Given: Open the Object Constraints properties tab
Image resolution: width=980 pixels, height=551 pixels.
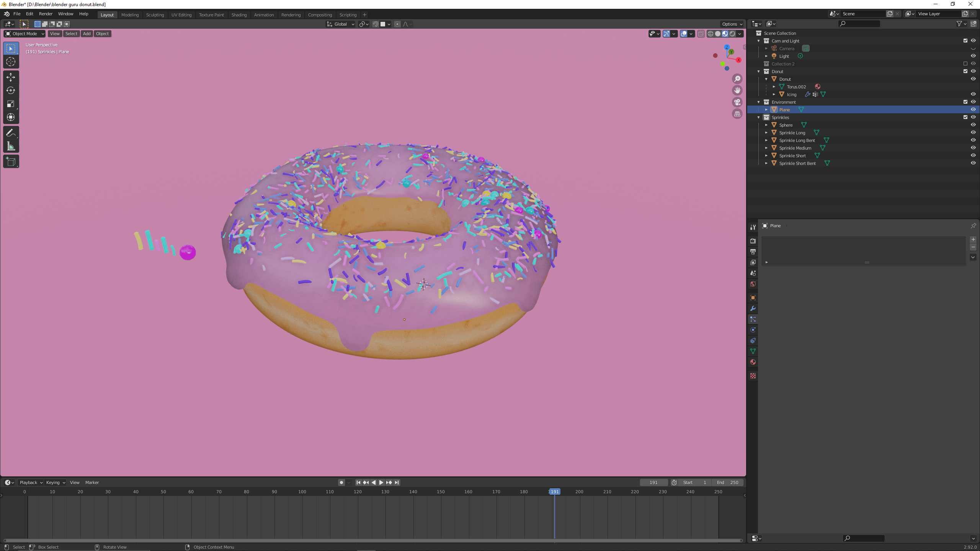Looking at the screenshot, I should coord(753,340).
